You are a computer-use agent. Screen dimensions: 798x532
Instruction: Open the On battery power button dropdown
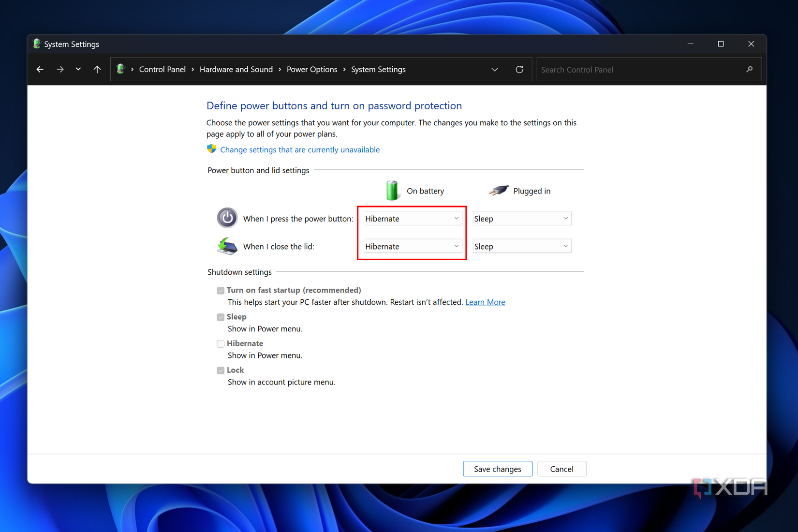pos(412,218)
